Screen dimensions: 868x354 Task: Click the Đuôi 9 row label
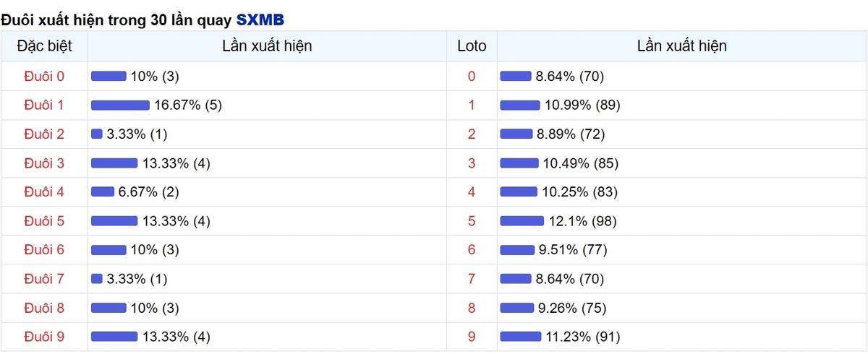(x=44, y=336)
